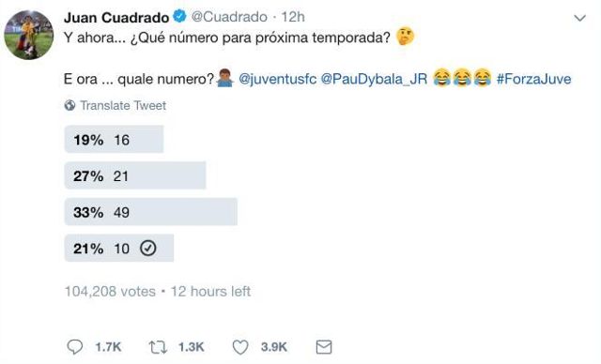Viewport: 601px width, 364px height.
Task: Open Juan Cuadrado's profile picture
Action: [x=29, y=35]
